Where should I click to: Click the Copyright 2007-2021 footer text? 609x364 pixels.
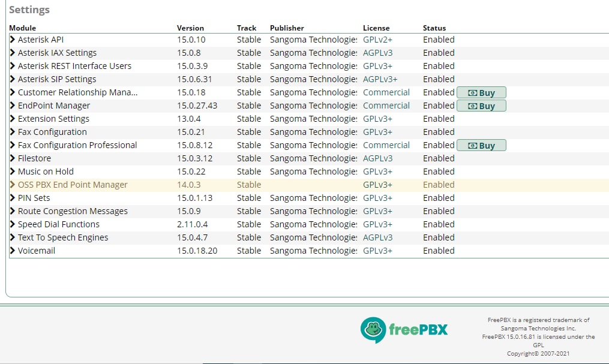pyautogui.click(x=538, y=354)
